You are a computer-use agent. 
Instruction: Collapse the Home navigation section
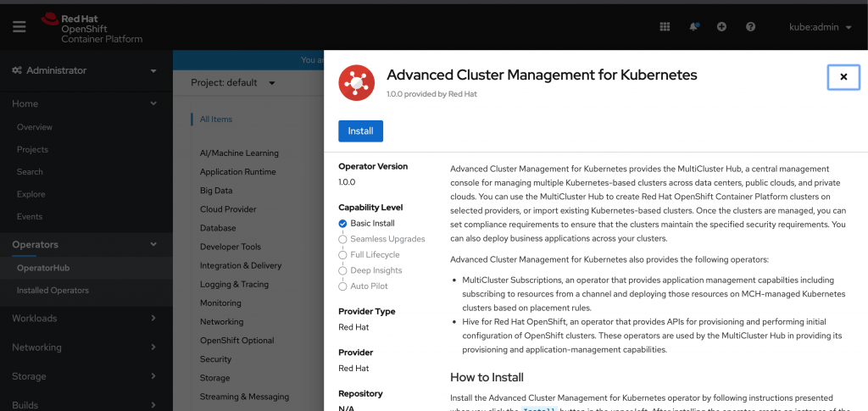85,103
